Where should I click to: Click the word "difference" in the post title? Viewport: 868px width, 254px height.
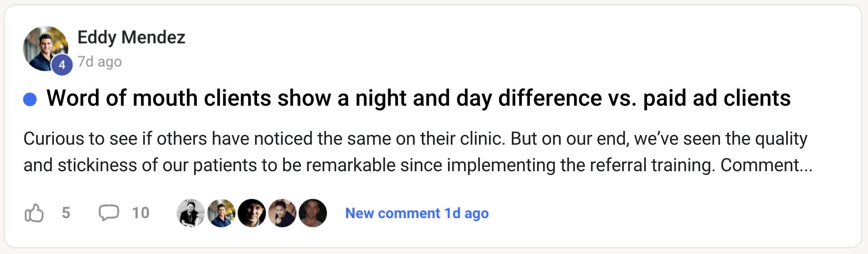(550, 98)
